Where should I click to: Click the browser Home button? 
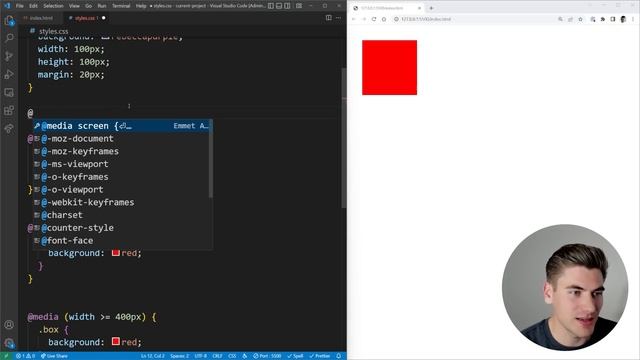point(384,19)
